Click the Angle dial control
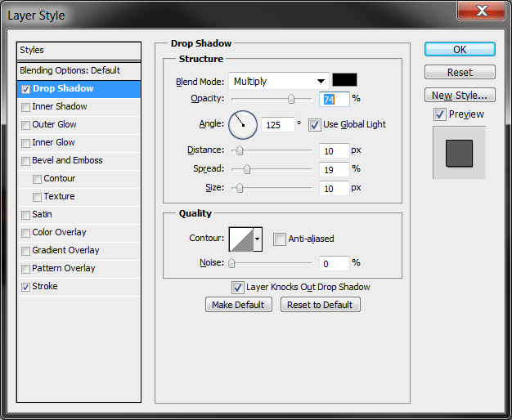This screenshot has height=420, width=512. (243, 125)
